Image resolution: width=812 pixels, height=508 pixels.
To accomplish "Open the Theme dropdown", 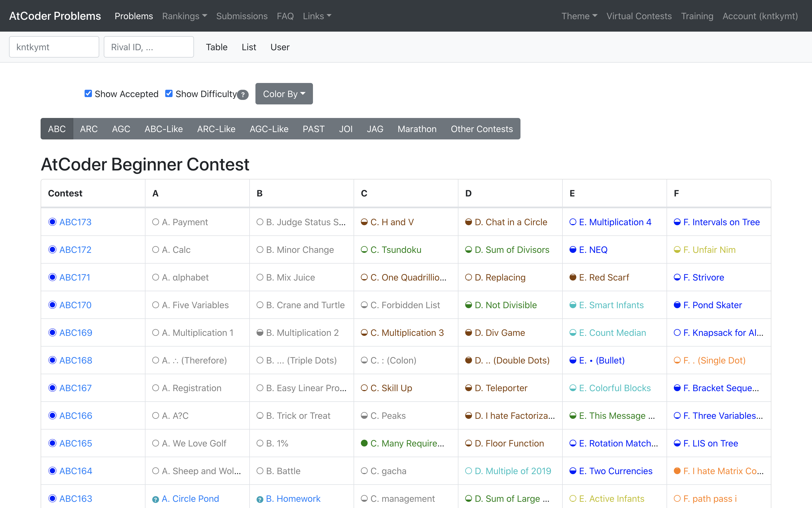I will (579, 16).
